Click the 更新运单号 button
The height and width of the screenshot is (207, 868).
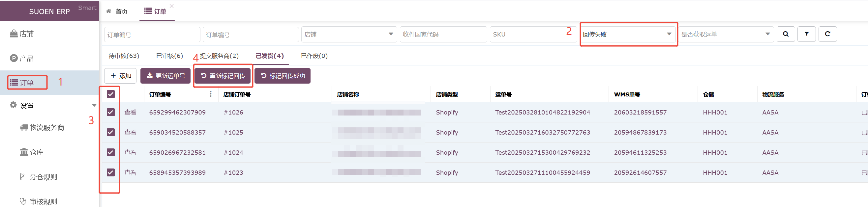165,76
